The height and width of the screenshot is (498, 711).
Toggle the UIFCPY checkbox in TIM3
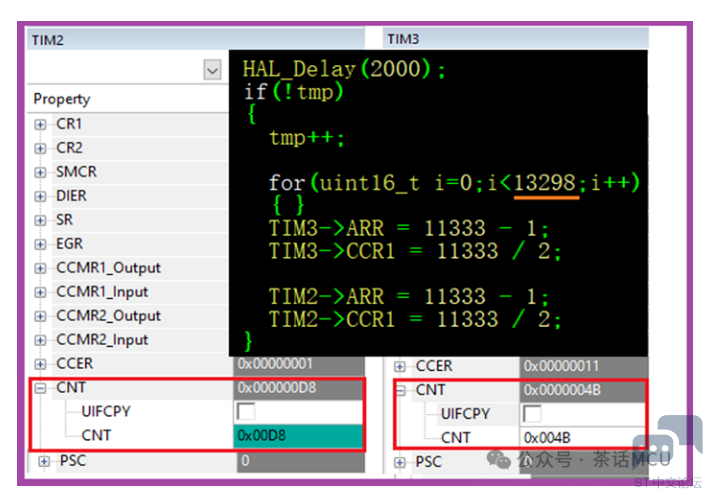533,414
